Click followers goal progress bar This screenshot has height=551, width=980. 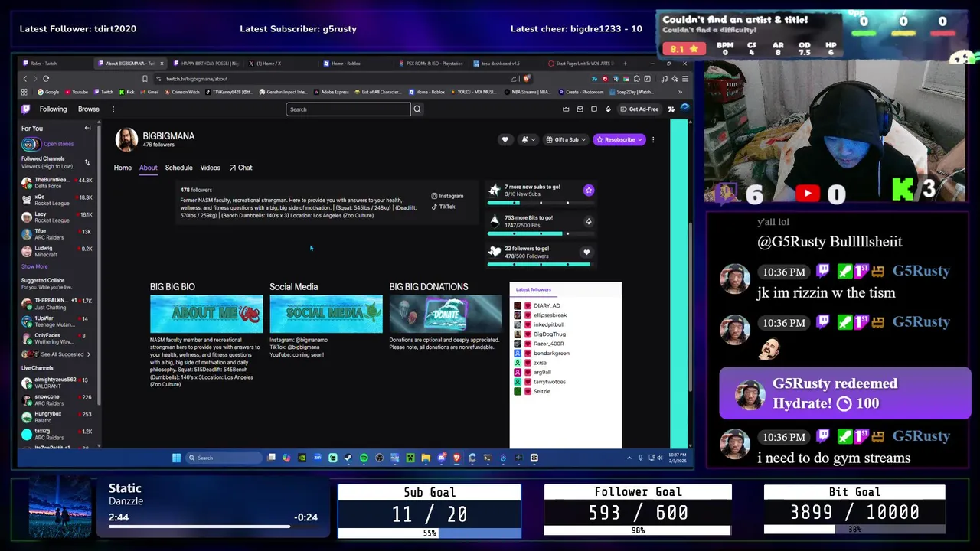(x=539, y=264)
